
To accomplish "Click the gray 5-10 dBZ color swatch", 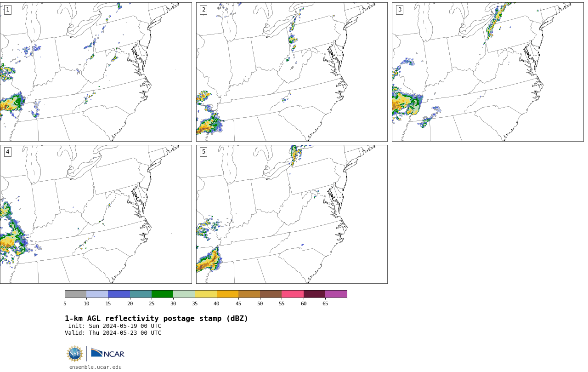I will [x=75, y=294].
